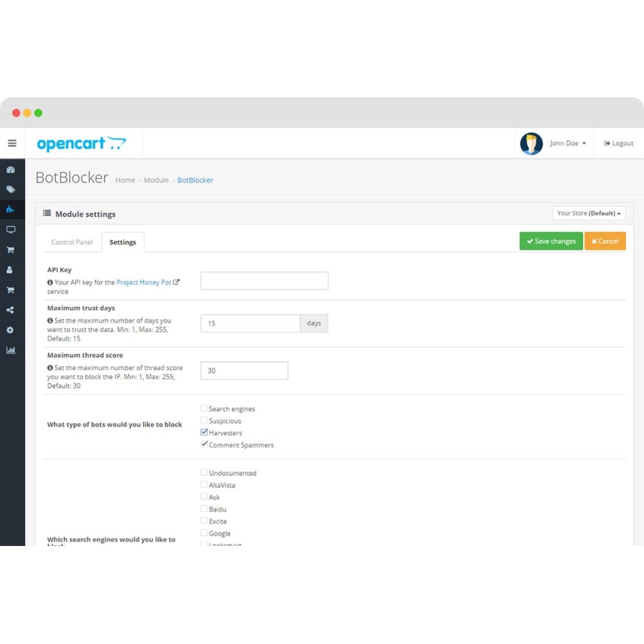Check the Excite checkbox

pyautogui.click(x=204, y=520)
